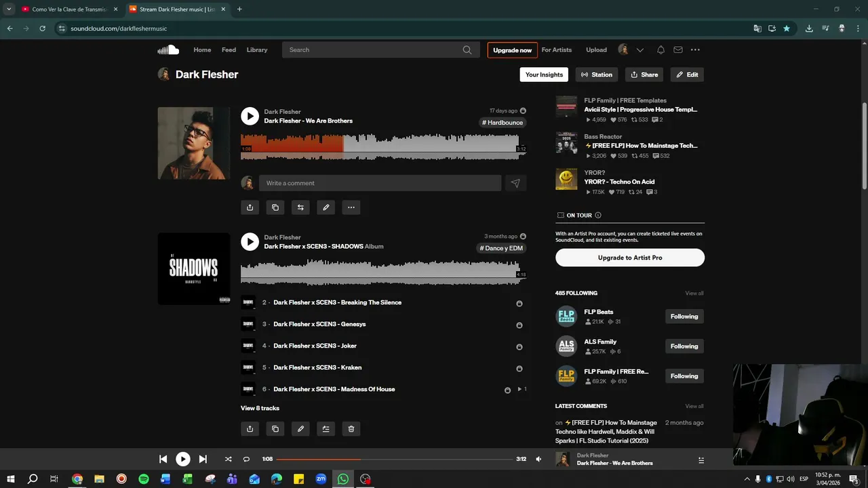Screen dimensions: 868x488
Task: Share the We Are Brothers track
Action: click(x=250, y=207)
